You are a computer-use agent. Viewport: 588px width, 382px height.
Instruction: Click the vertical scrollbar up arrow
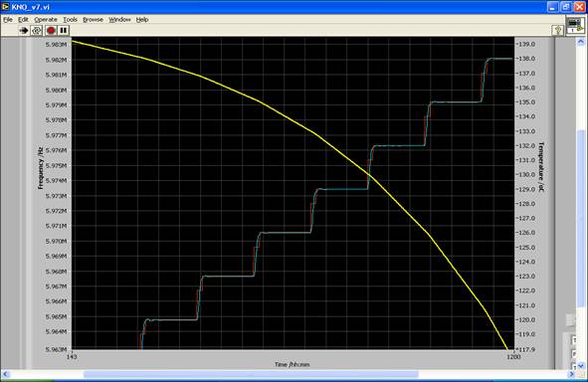[x=580, y=41]
